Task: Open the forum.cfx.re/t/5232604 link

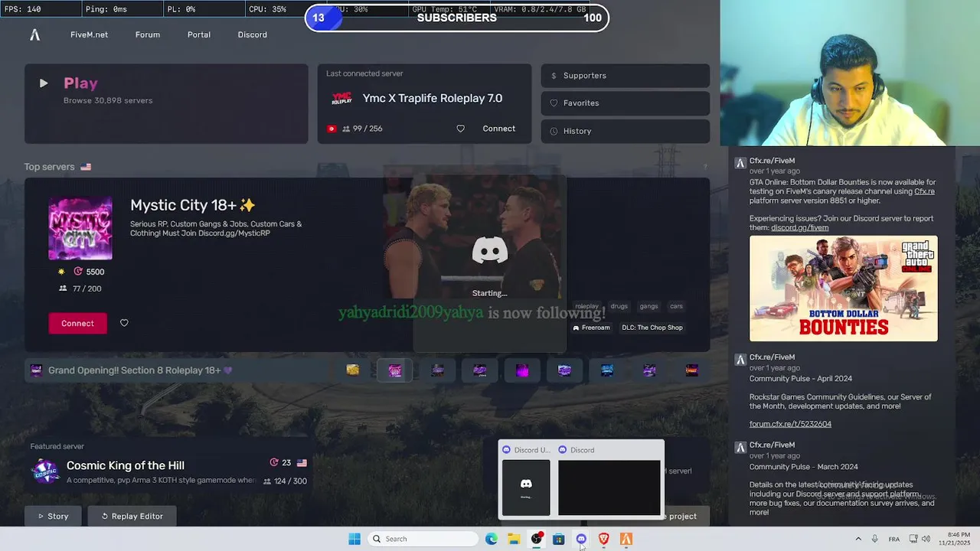Action: [790, 423]
